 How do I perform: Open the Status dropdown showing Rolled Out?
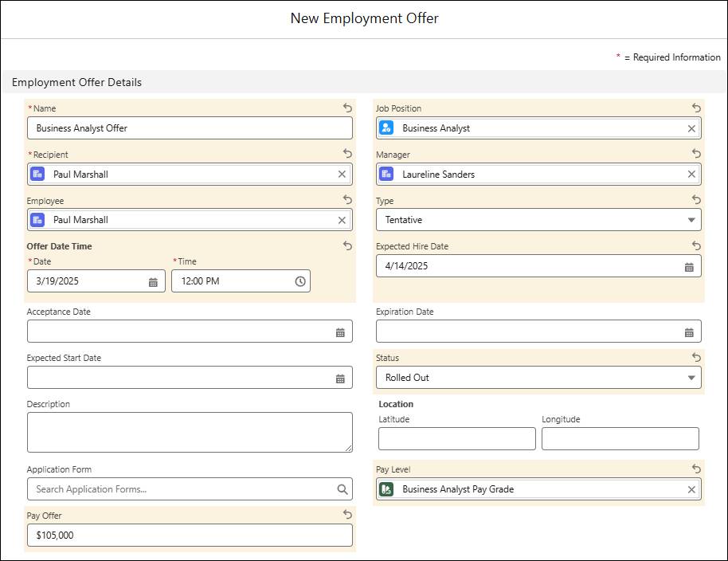coord(691,377)
